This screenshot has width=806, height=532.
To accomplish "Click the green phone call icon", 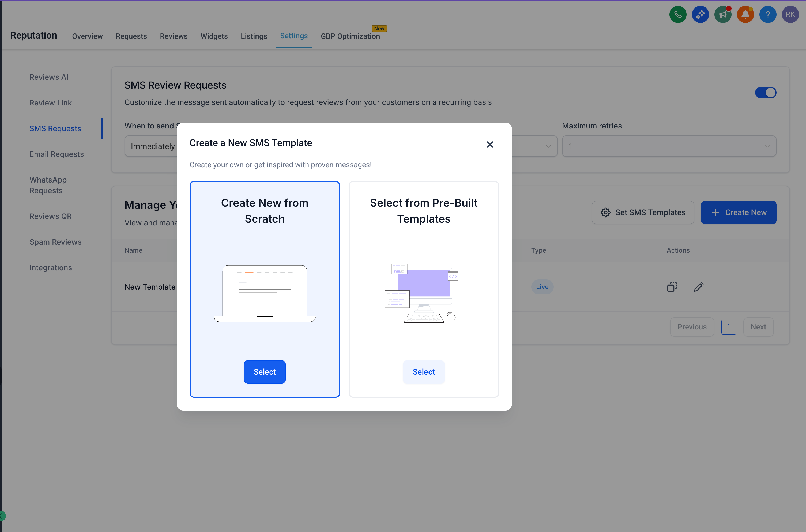I will click(678, 15).
